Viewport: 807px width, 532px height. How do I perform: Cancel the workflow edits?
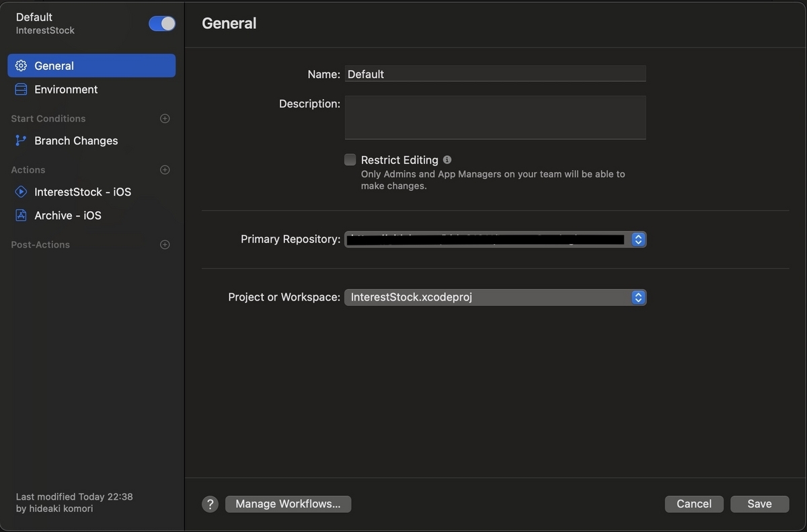pos(694,504)
